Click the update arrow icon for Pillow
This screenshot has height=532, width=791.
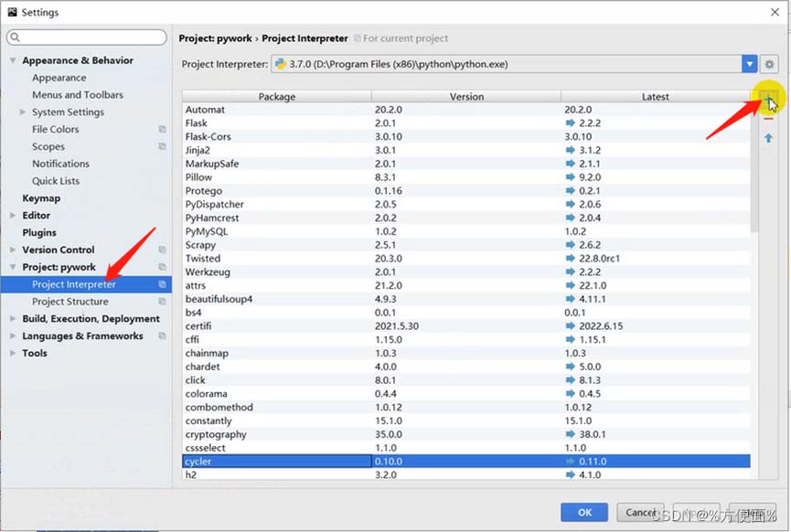(570, 177)
